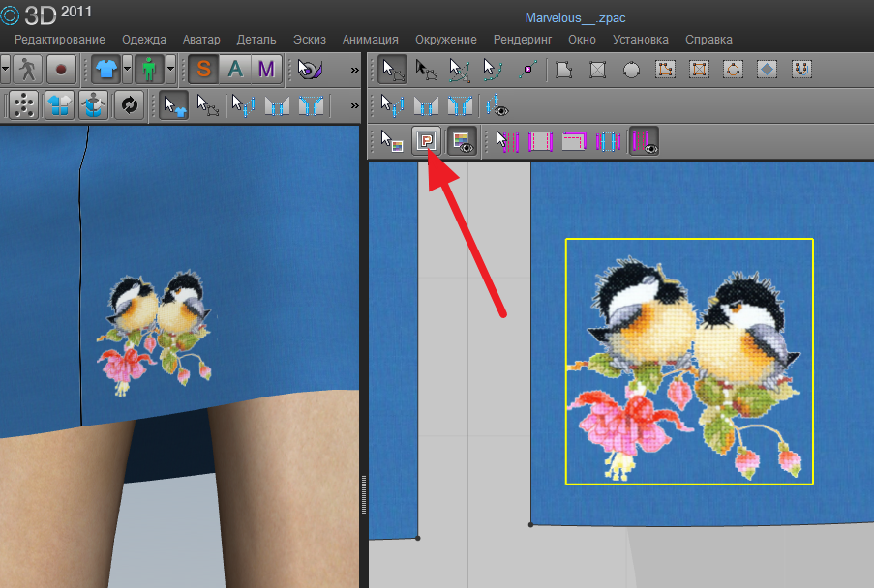Viewport: 874px width, 588px height.
Task: Click the record simulation button
Action: click(x=62, y=70)
